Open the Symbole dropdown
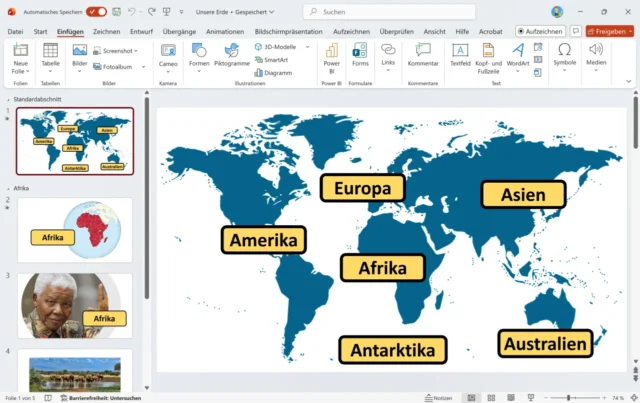Image resolution: width=640 pixels, height=403 pixels. tap(564, 58)
